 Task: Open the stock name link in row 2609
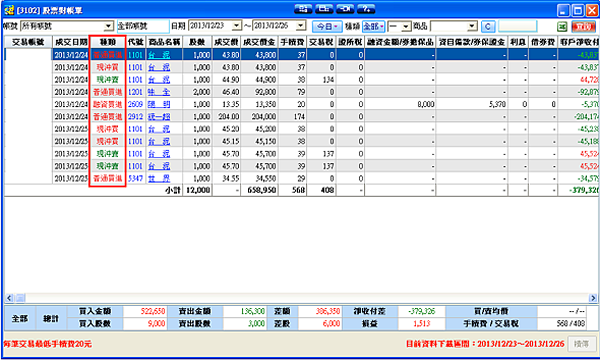159,104
